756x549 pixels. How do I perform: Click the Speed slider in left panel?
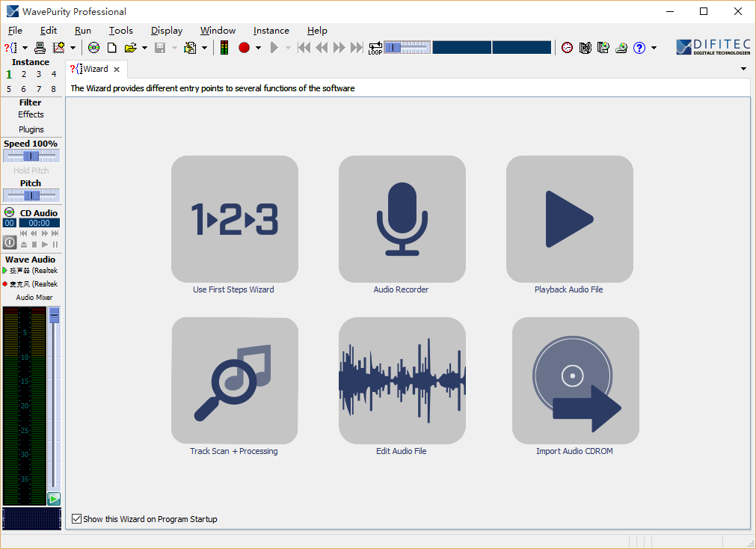pyautogui.click(x=31, y=156)
